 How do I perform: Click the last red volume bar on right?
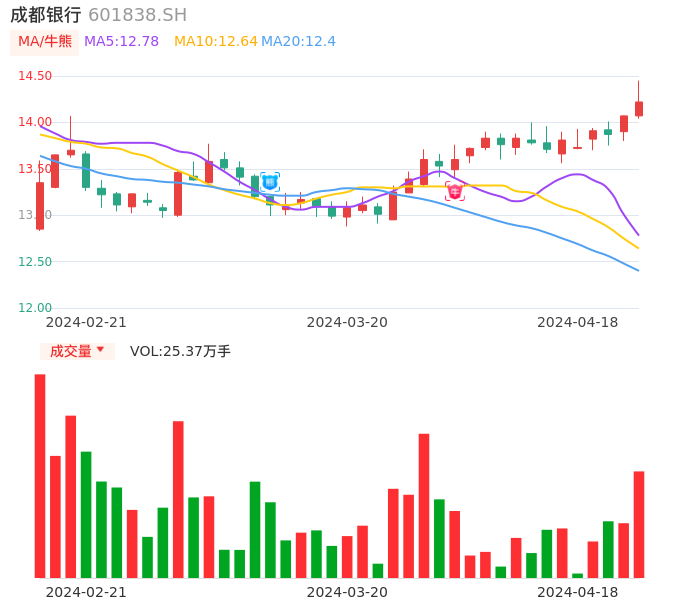tap(639, 525)
